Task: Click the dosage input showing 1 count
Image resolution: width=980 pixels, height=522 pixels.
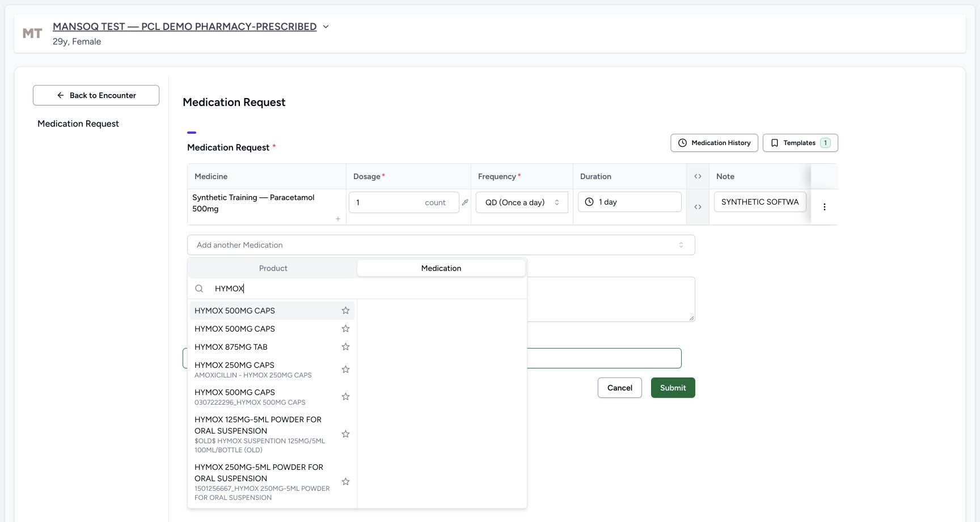Action: coord(404,202)
